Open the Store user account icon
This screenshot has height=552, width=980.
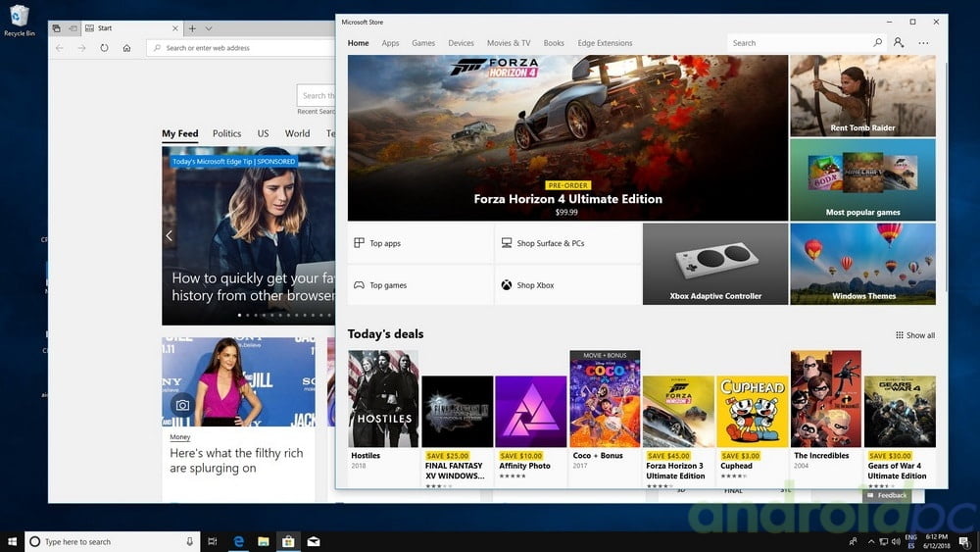899,43
